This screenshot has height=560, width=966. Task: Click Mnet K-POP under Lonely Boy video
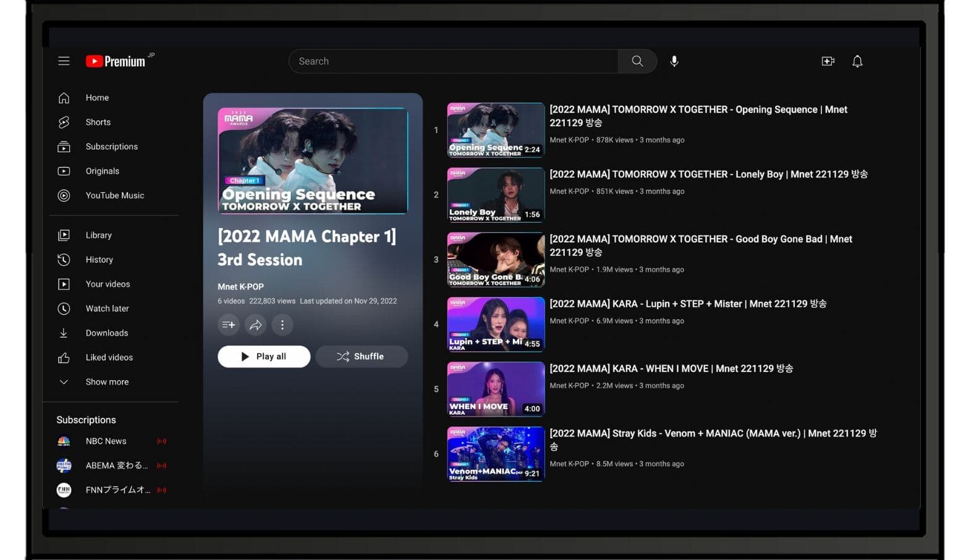pyautogui.click(x=569, y=192)
